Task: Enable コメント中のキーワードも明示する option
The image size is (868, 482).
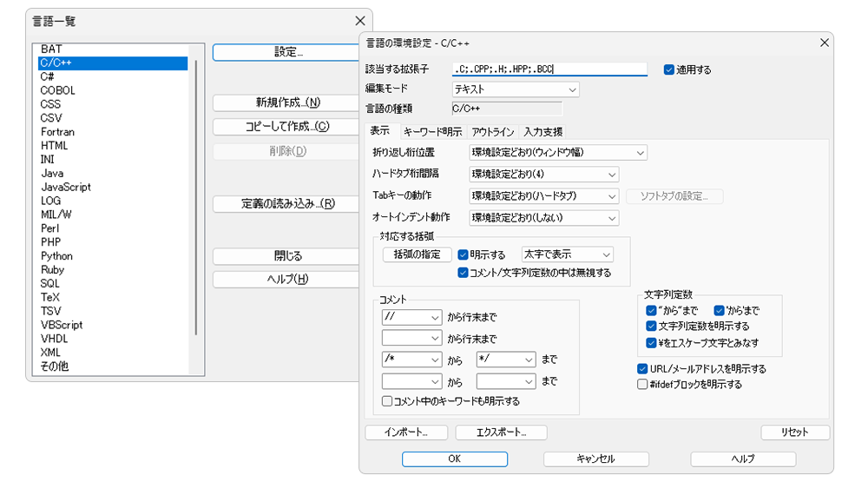Action: tap(387, 401)
